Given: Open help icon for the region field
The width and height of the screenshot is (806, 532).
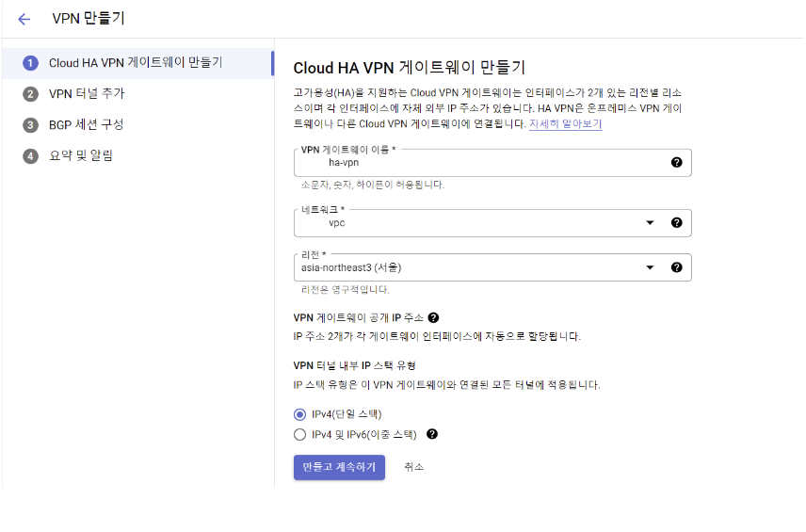Looking at the screenshot, I should click(676, 267).
